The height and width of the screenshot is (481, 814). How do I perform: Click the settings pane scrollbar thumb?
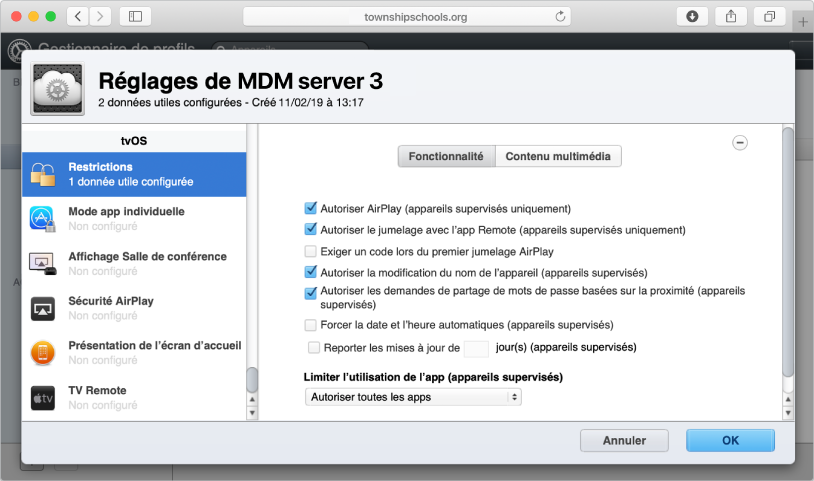788,252
